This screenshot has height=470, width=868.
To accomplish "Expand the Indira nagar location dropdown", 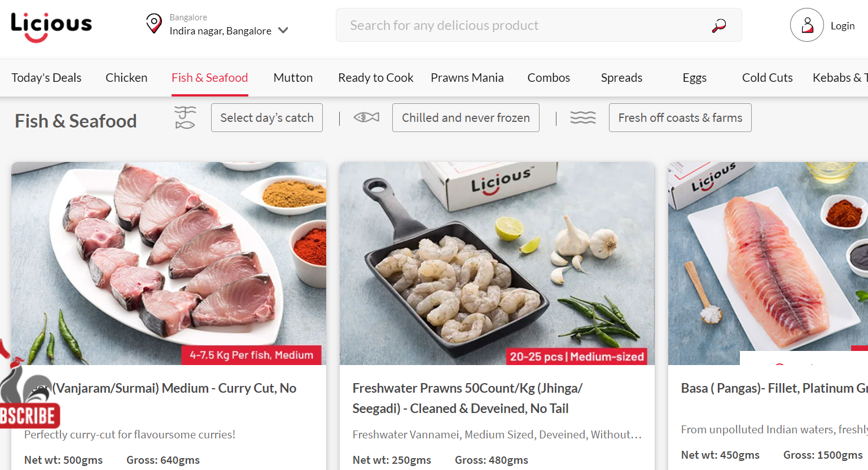I will click(x=283, y=30).
